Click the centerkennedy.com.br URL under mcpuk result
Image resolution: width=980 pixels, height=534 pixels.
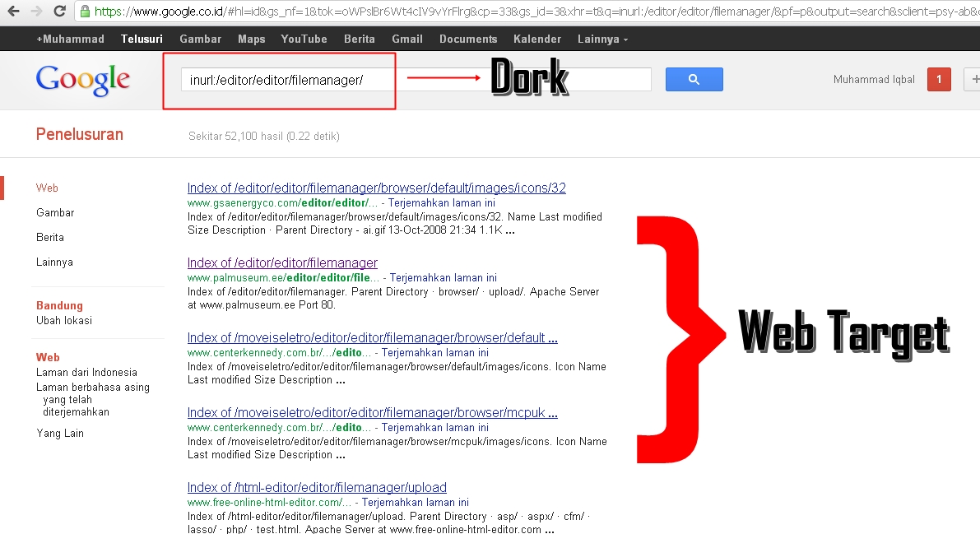point(279,428)
